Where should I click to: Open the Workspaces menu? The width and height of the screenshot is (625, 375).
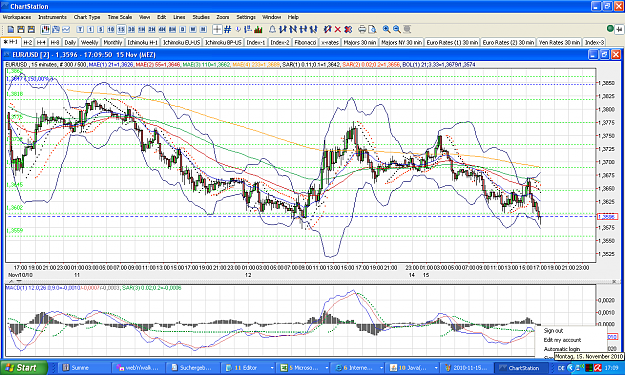pyautogui.click(x=17, y=17)
